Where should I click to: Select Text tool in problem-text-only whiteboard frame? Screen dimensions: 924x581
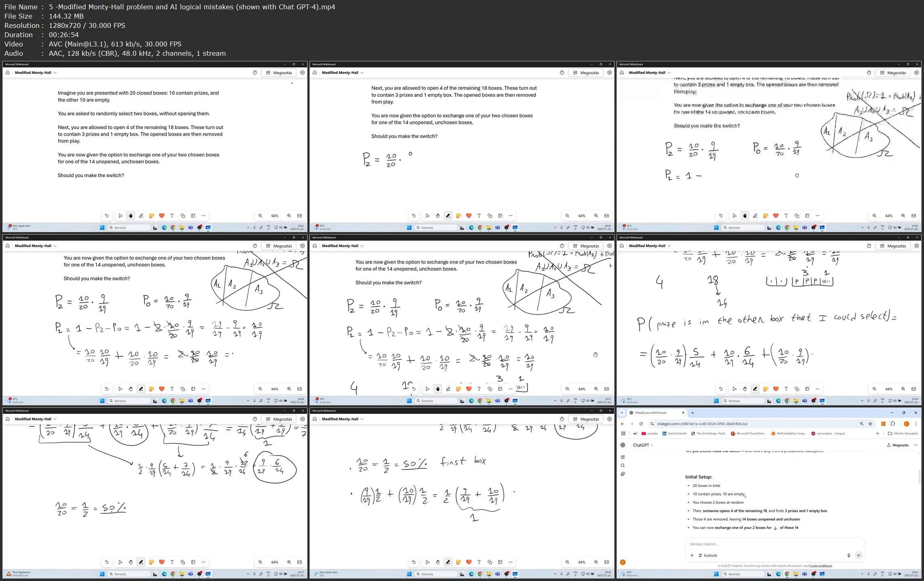point(172,216)
